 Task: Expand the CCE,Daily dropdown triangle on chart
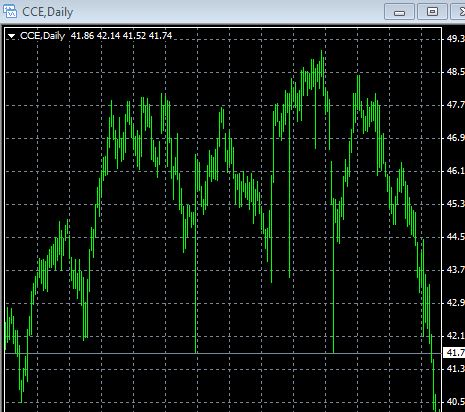coord(12,36)
